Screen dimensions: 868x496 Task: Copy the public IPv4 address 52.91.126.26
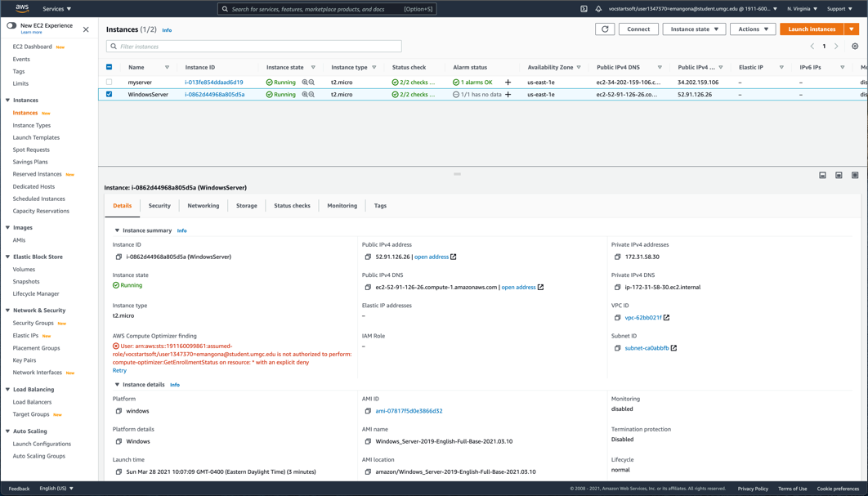click(x=368, y=257)
